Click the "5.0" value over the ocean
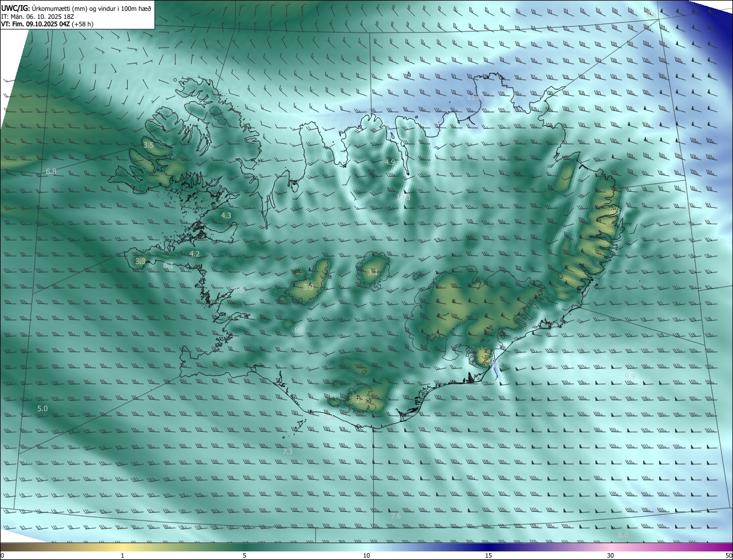Screen dimensions: 733x560 pyautogui.click(x=42, y=409)
